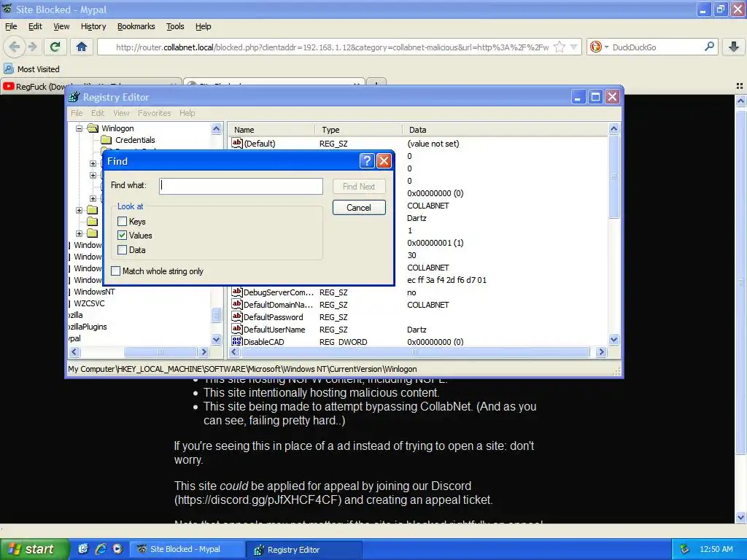This screenshot has height=560, width=747.
Task: Sort by the Name column header
Action: pyautogui.click(x=271, y=130)
